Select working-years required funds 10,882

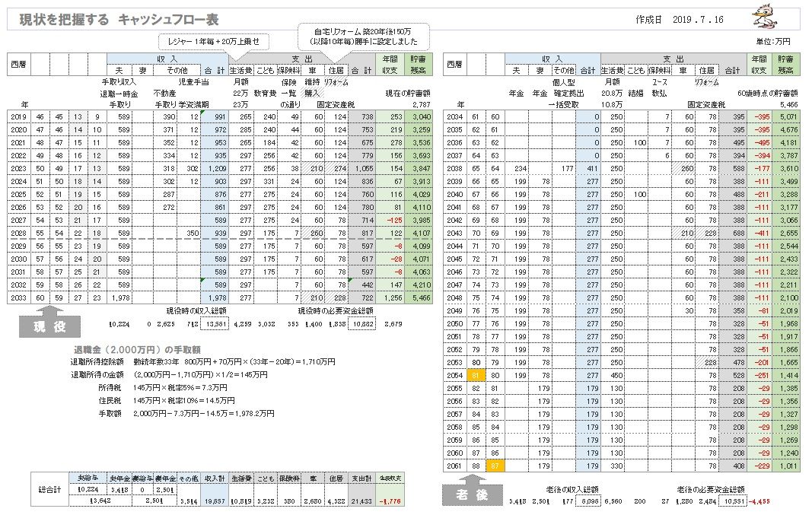pyautogui.click(x=362, y=324)
